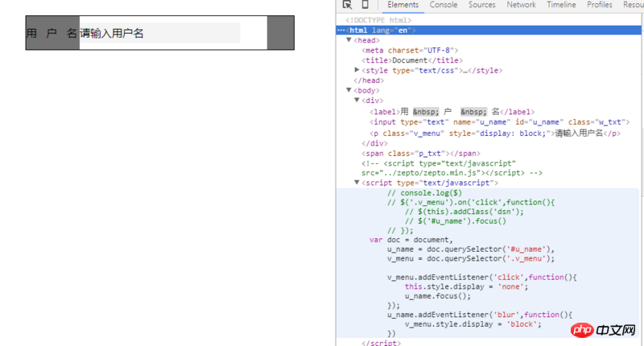Select the commented-out zepto script node
The width and height of the screenshot is (644, 346).
pos(452,168)
